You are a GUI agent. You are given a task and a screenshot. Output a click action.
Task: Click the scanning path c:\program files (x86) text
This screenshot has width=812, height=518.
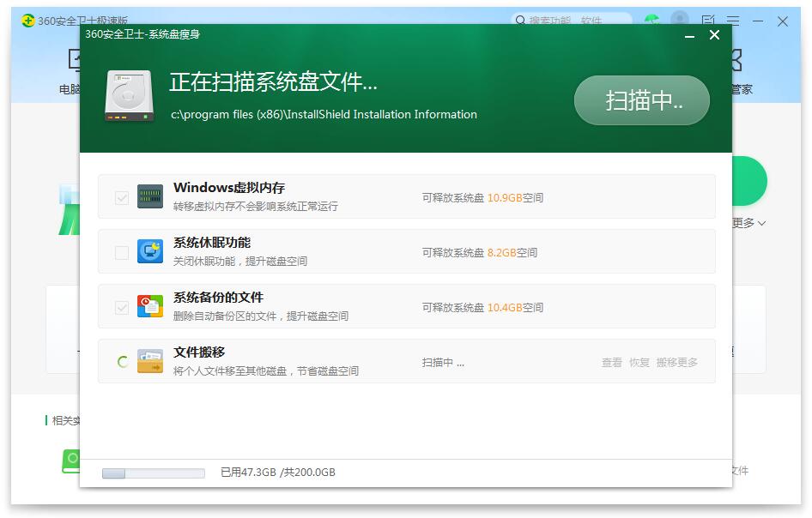pyautogui.click(x=324, y=114)
